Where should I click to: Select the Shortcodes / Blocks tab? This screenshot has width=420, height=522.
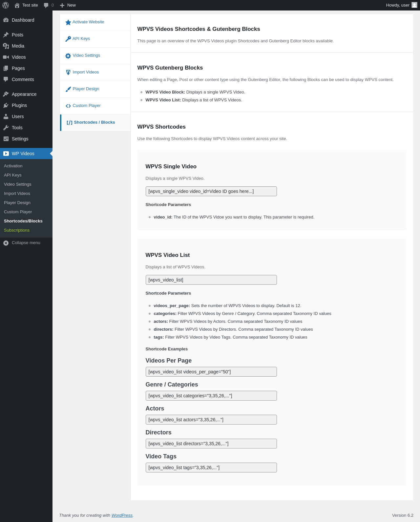[95, 122]
